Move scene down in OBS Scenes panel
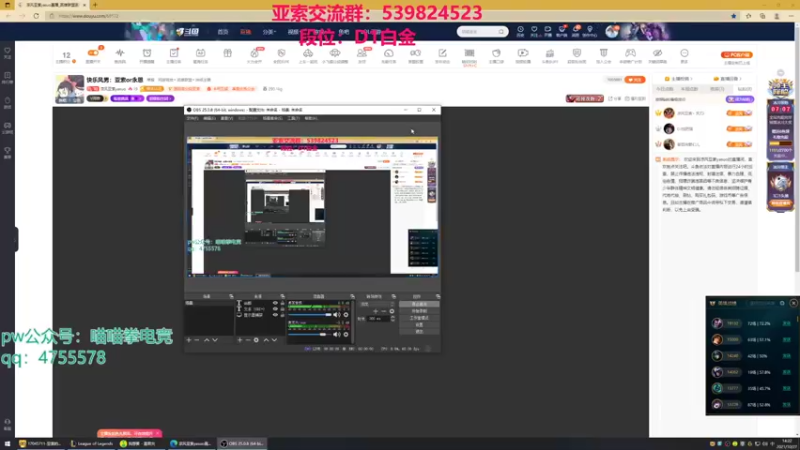Viewport: 800px width, 450px height. pos(215,340)
